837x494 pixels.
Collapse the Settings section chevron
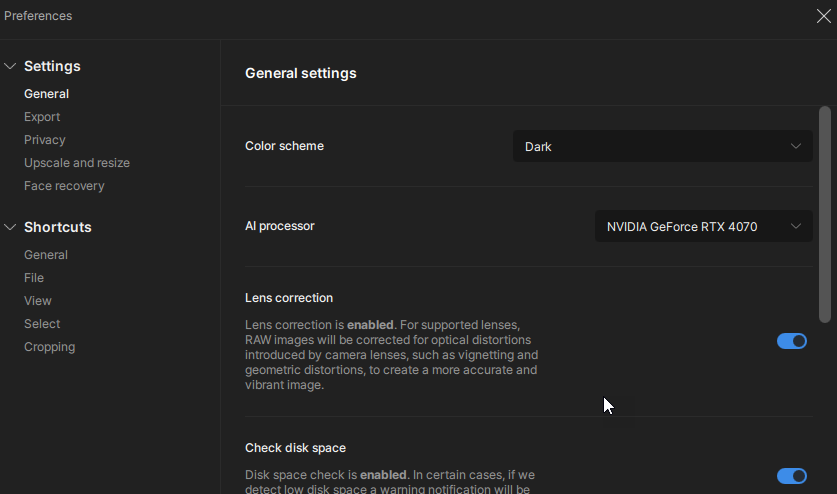pos(11,66)
